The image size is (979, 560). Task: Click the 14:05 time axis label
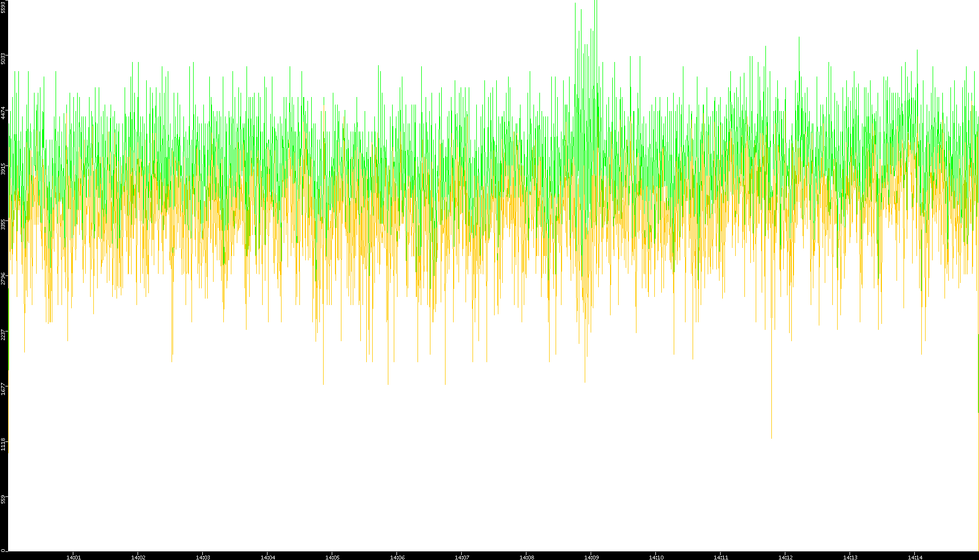332,557
